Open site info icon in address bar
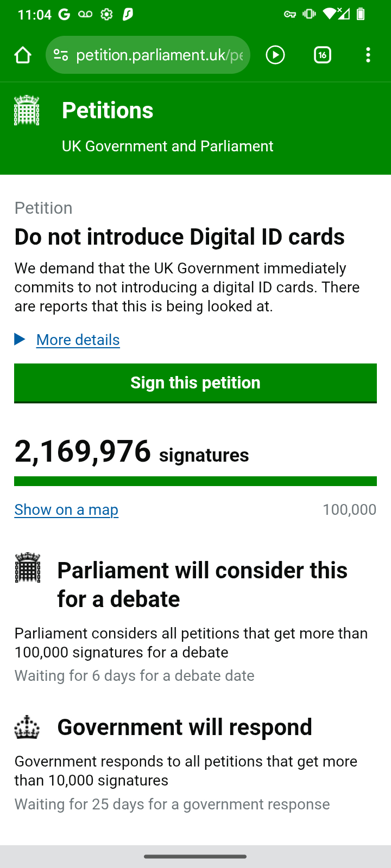391x868 pixels. coord(61,55)
